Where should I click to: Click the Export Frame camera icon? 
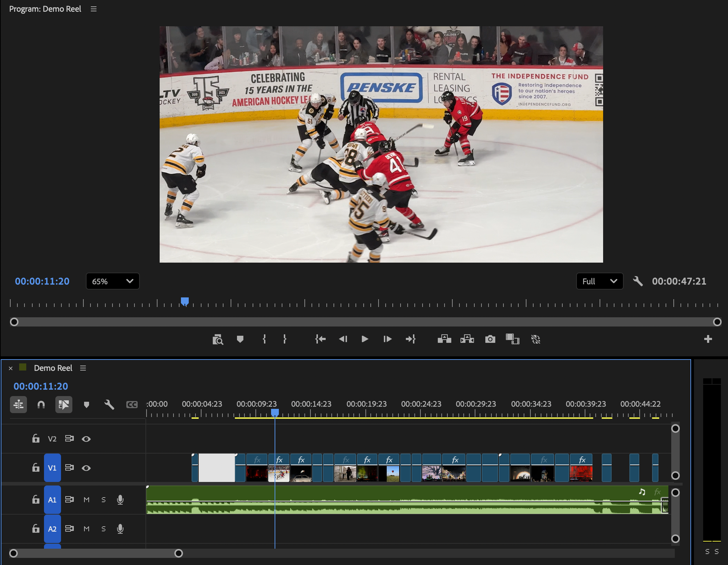coord(490,339)
